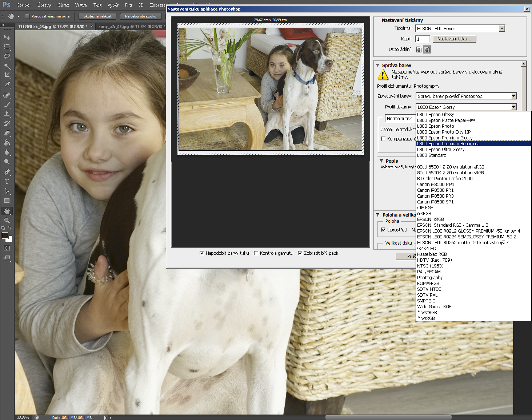Select the Pen tool
Image resolution: width=532 pixels, height=420 pixels.
pyautogui.click(x=7, y=172)
